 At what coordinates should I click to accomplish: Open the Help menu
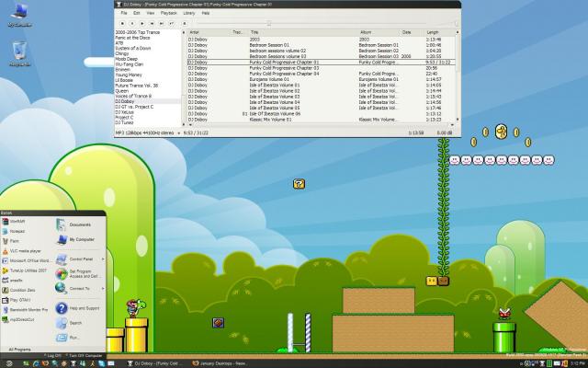(206, 13)
